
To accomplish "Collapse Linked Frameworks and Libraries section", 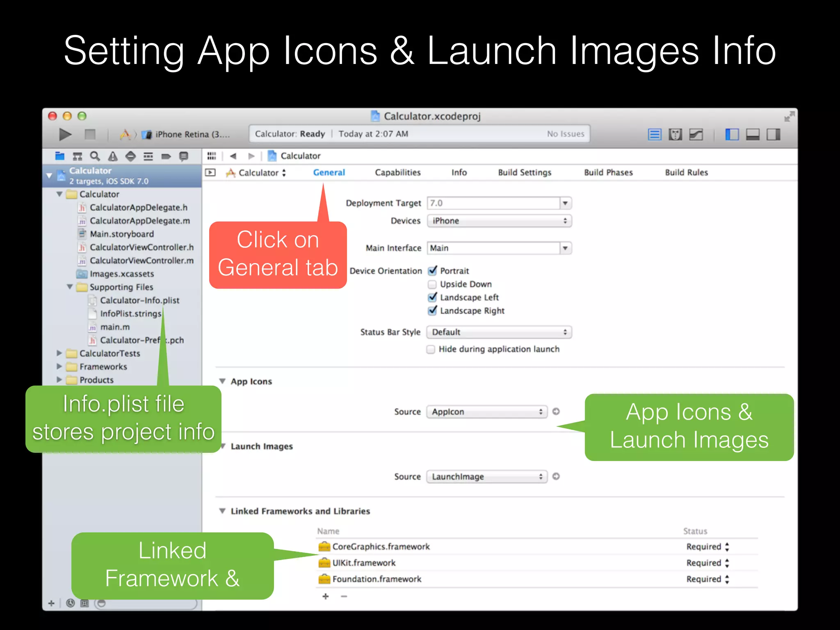I will (x=222, y=511).
